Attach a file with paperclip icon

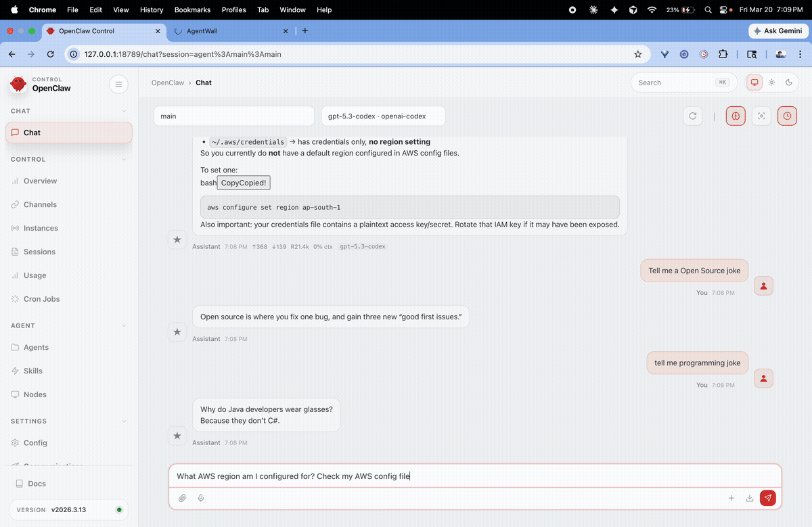(x=182, y=498)
